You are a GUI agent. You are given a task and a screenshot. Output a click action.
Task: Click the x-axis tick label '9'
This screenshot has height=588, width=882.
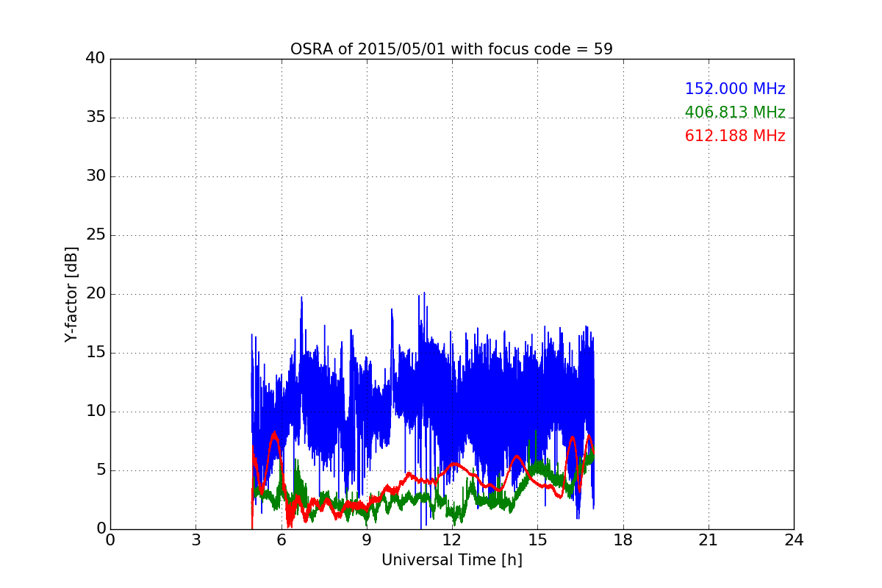pyautogui.click(x=367, y=540)
